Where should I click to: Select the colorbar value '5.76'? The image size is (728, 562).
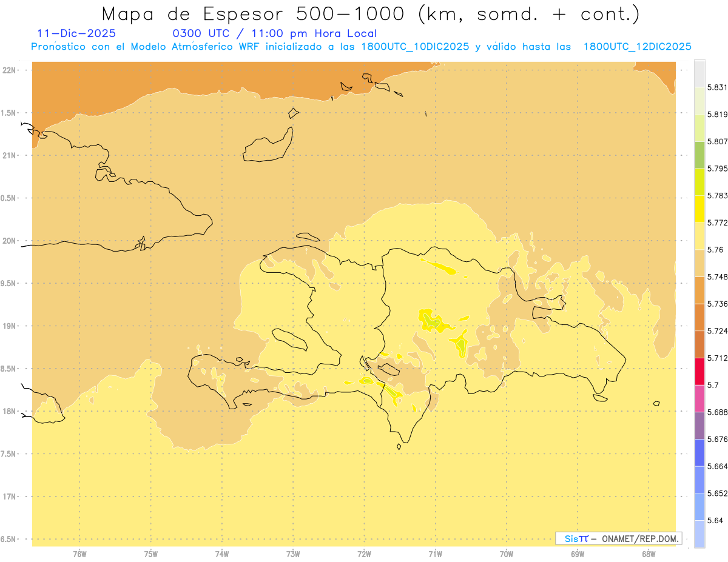pos(715,250)
